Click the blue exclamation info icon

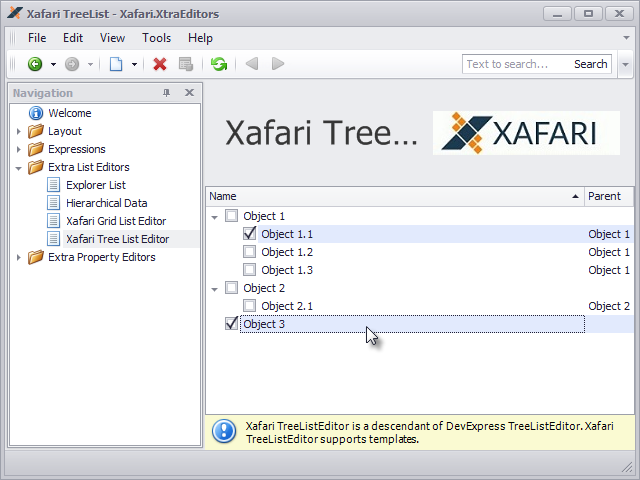(224, 431)
